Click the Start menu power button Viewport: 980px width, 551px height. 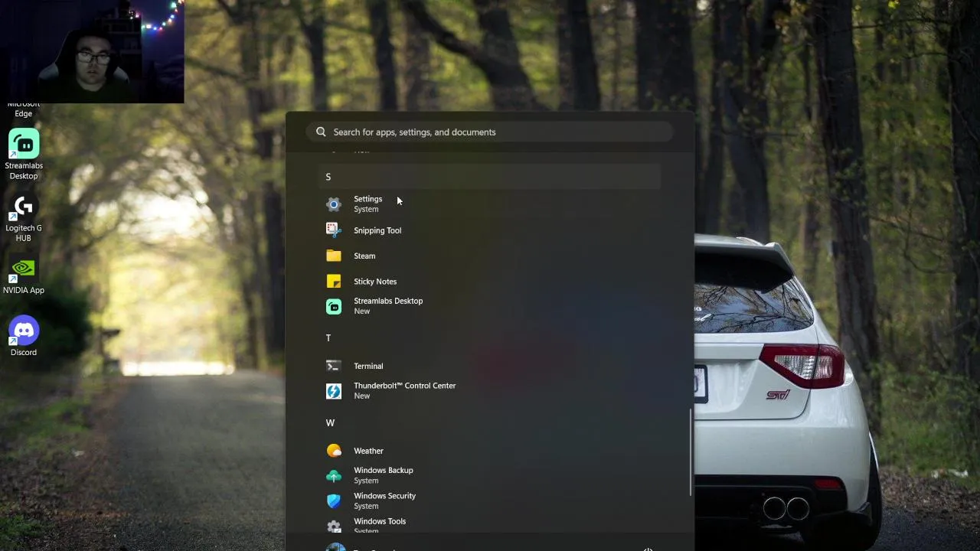coord(648,549)
